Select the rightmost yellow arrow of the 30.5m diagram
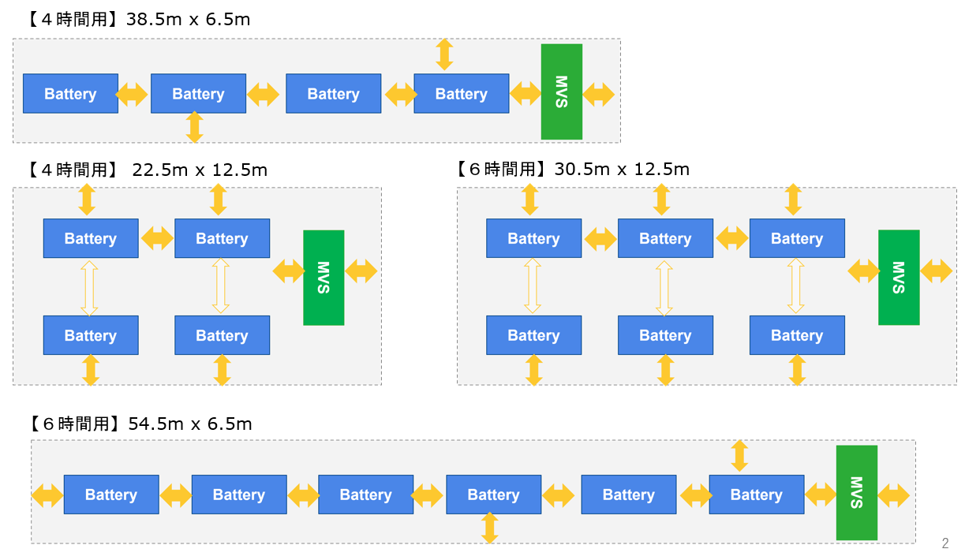This screenshot has height=560, width=980. click(939, 269)
